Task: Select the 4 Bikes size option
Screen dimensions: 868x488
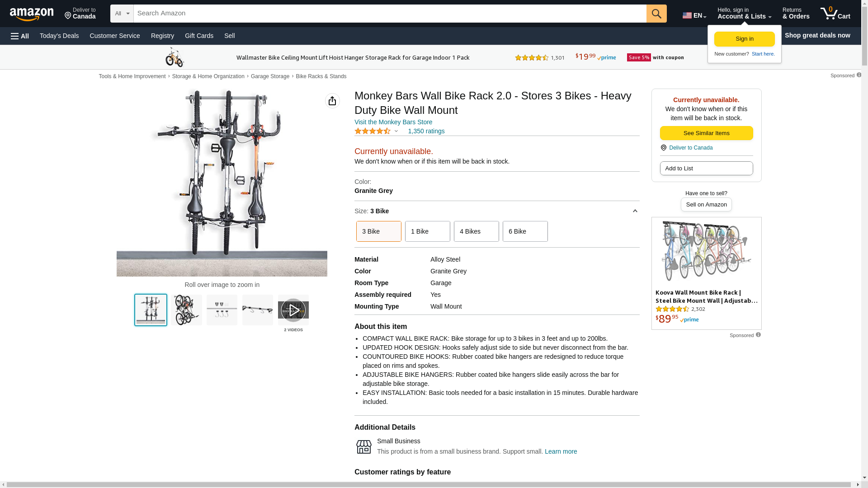Action: (x=476, y=231)
